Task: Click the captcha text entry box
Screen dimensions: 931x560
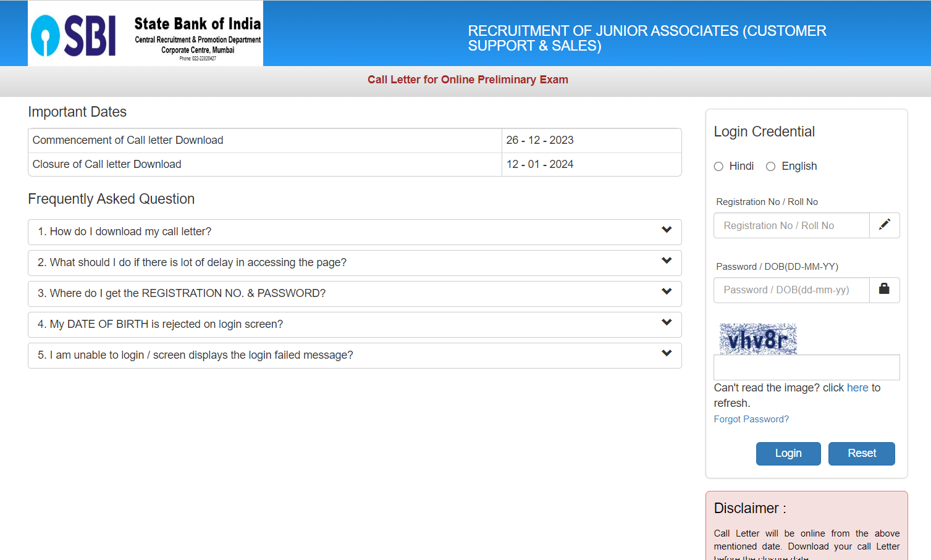Action: (807, 367)
